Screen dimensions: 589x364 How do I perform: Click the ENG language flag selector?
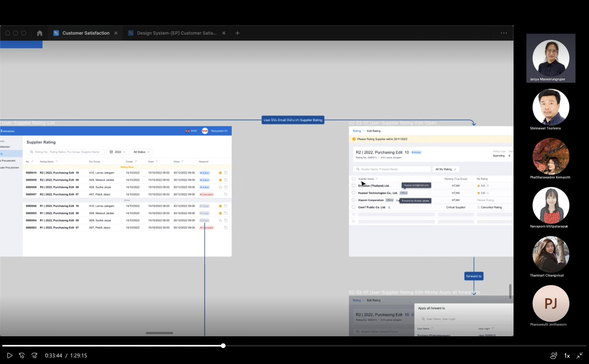tap(191, 131)
